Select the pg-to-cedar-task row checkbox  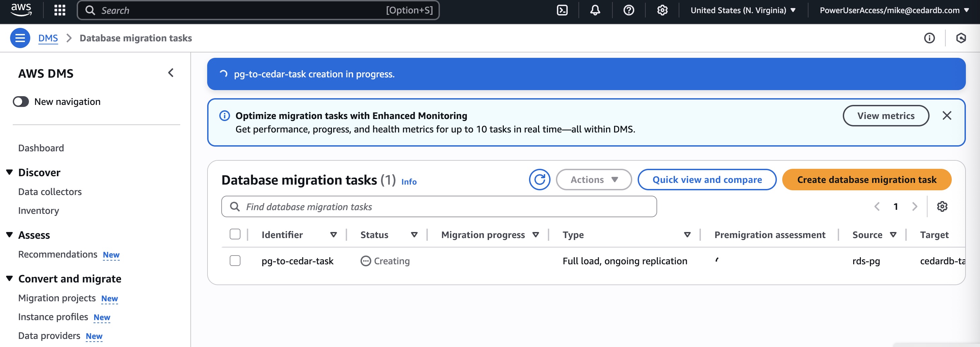tap(235, 261)
